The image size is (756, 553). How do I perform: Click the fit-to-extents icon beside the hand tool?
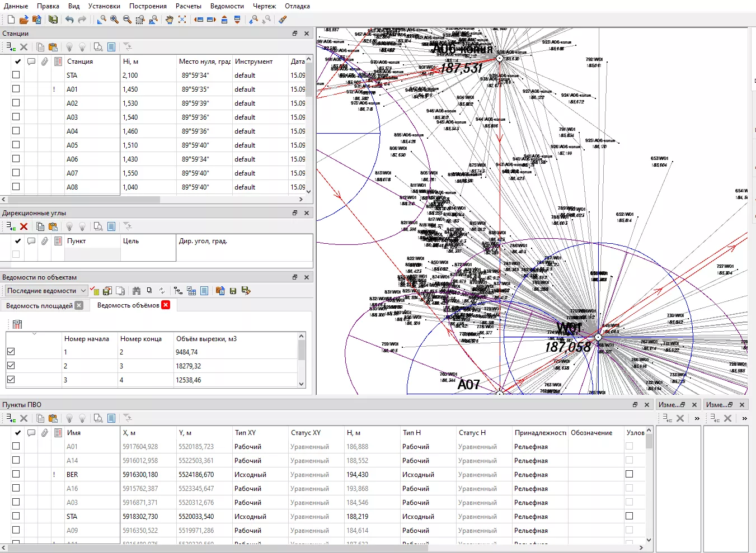[182, 20]
